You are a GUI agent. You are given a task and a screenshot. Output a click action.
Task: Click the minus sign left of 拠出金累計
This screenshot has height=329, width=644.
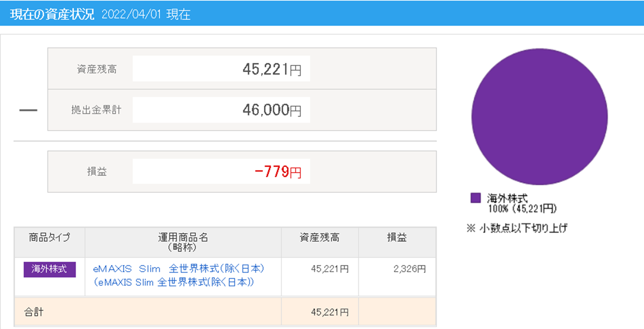point(29,110)
